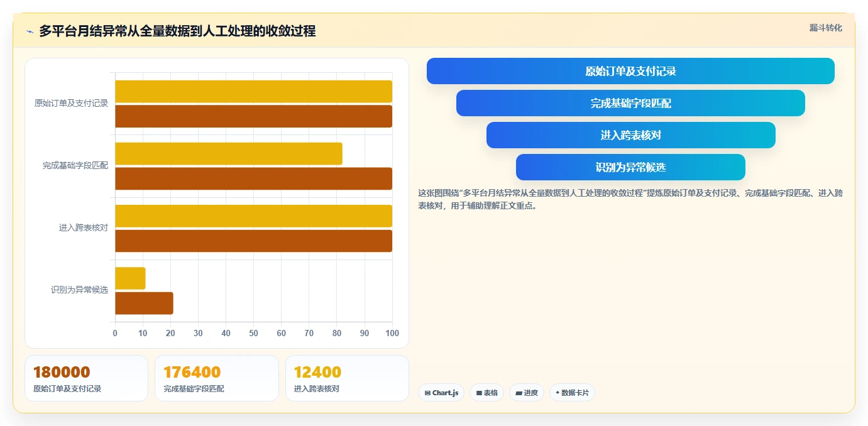Open funnel stage 原始订单及支付记录 blue bar

(630, 71)
